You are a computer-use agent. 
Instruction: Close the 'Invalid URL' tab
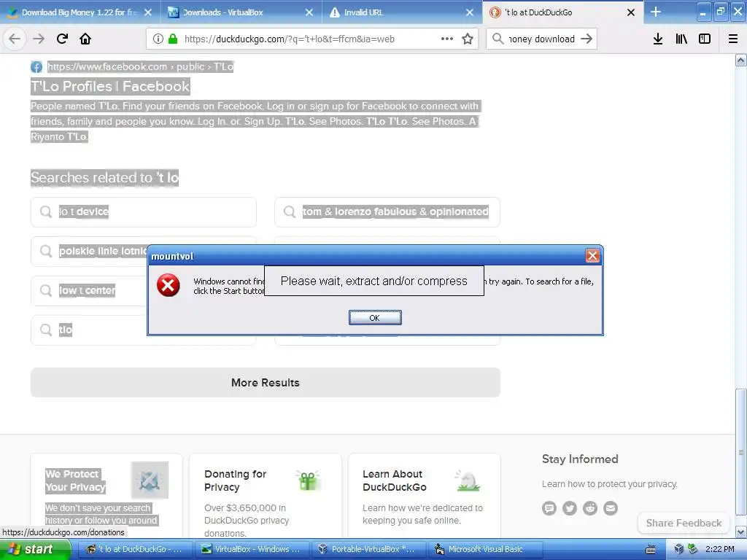coord(470,12)
